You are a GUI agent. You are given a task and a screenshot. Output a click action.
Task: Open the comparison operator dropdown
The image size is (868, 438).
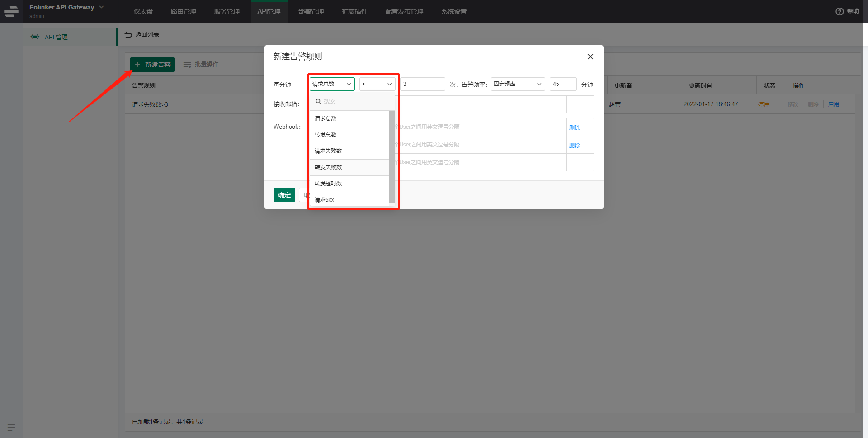pyautogui.click(x=377, y=84)
